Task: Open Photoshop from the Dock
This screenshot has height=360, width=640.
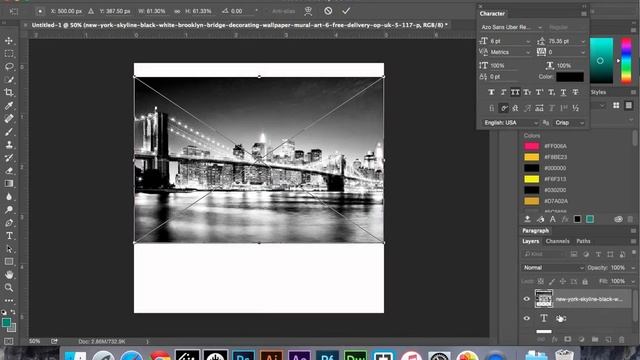Action: pyautogui.click(x=243, y=355)
